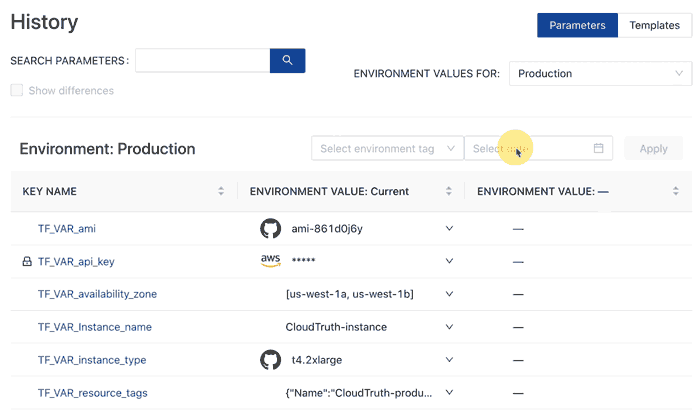
Task: Open the TF_VAR_api_key parameter link
Action: (76, 261)
